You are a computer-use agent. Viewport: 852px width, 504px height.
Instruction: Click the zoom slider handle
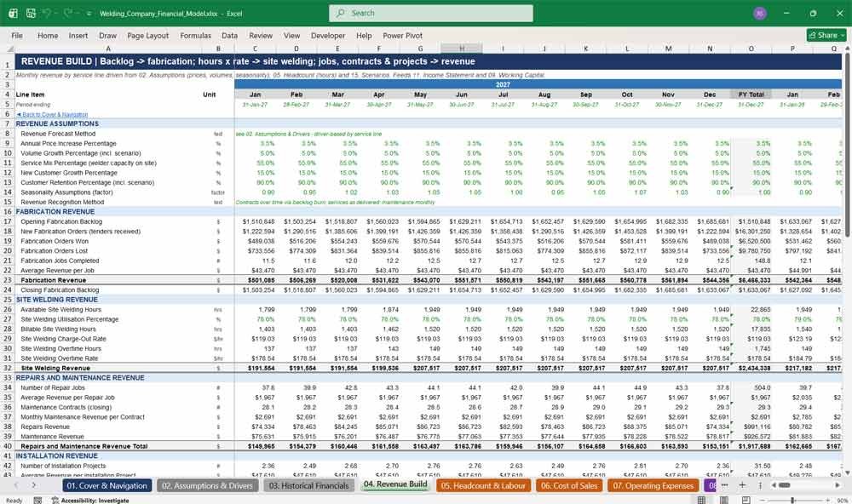[x=792, y=500]
